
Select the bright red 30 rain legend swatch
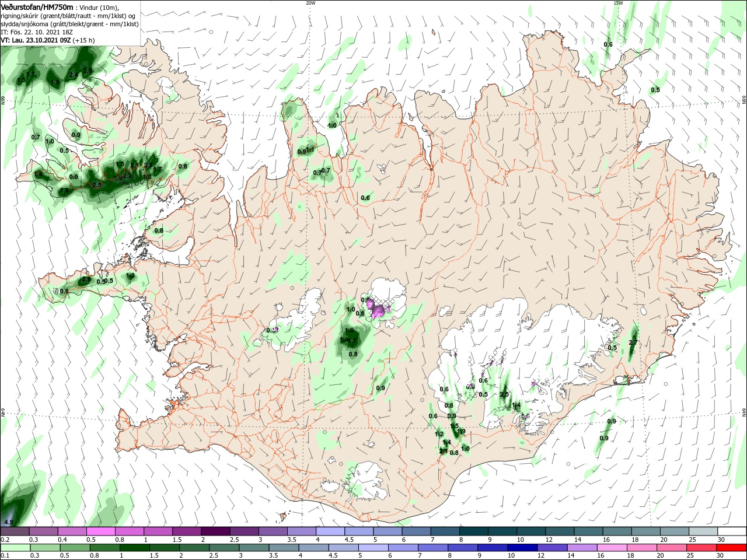coord(732,548)
